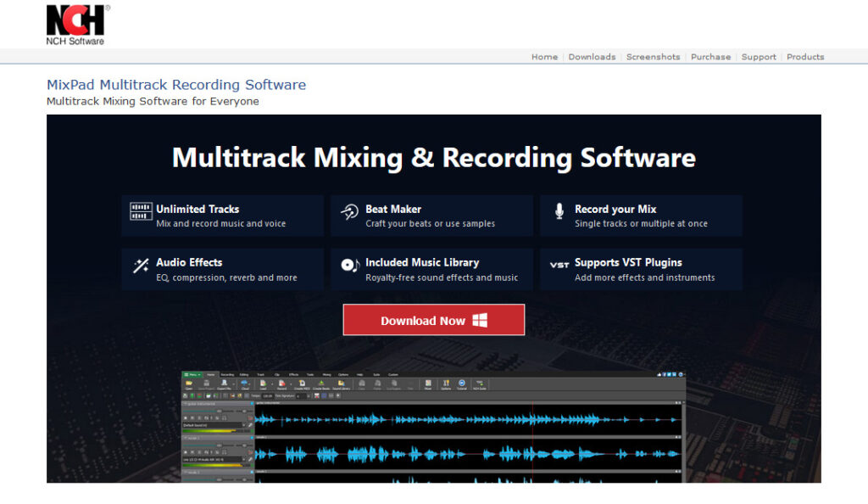Open the Home navigation link
This screenshot has width=868, height=504.
(x=545, y=57)
